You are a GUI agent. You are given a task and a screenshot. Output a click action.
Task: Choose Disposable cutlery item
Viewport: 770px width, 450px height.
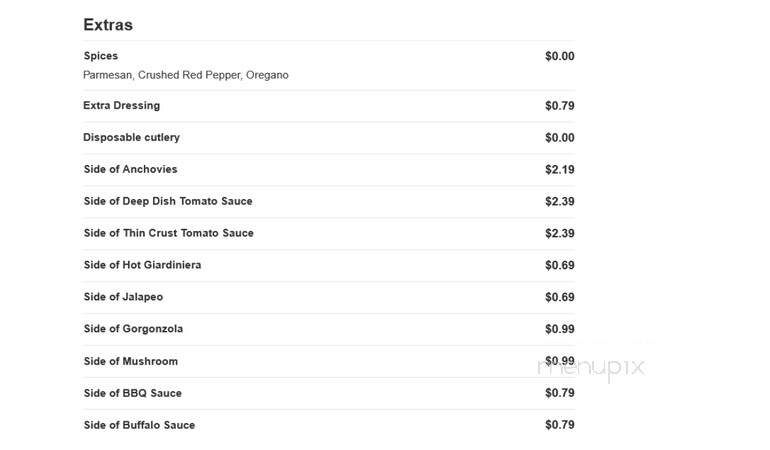[329, 138]
